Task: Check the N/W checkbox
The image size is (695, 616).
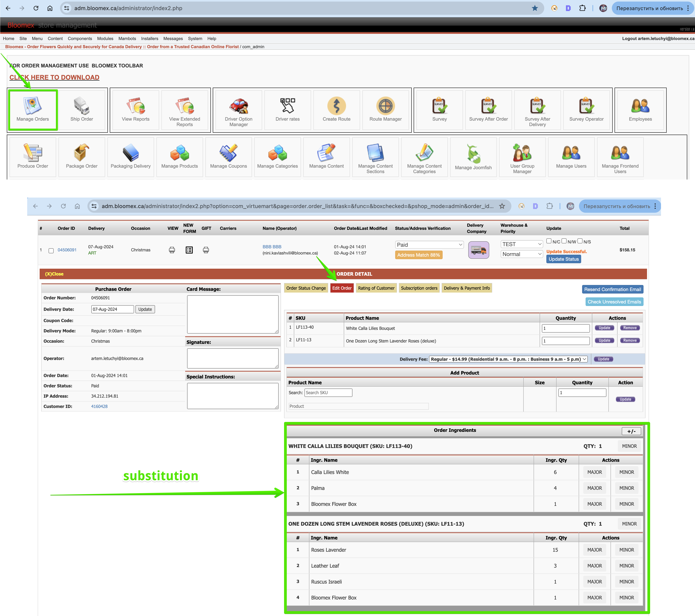Action: [564, 241]
